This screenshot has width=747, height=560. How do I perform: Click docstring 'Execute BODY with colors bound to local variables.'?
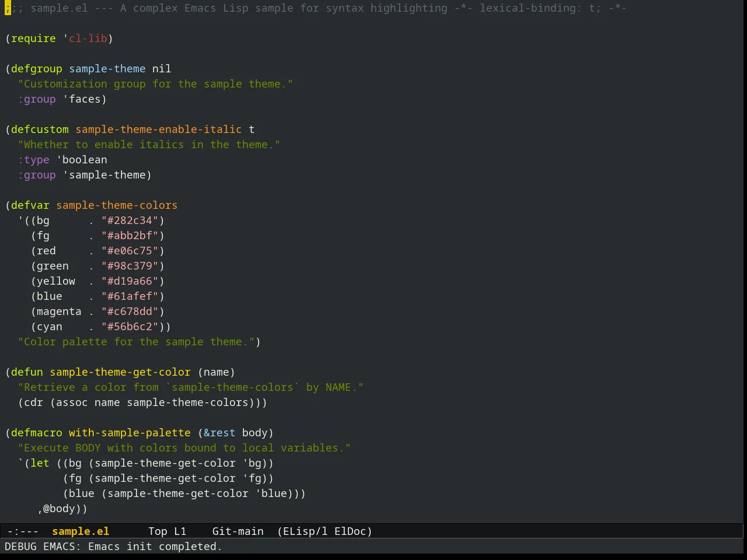(184, 448)
